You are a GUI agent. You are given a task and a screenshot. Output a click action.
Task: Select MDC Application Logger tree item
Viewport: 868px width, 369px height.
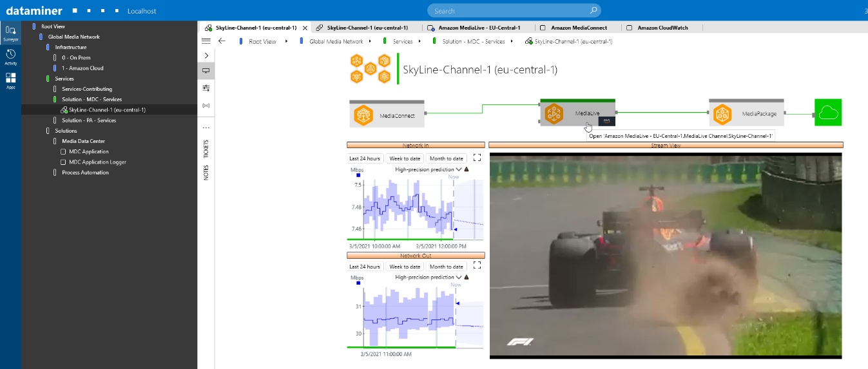click(x=98, y=162)
